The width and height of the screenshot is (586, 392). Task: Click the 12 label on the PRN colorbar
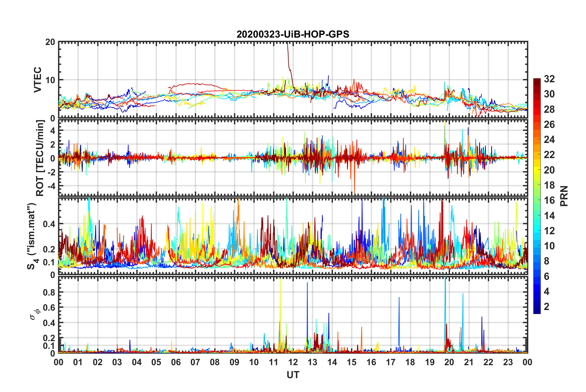point(549,231)
